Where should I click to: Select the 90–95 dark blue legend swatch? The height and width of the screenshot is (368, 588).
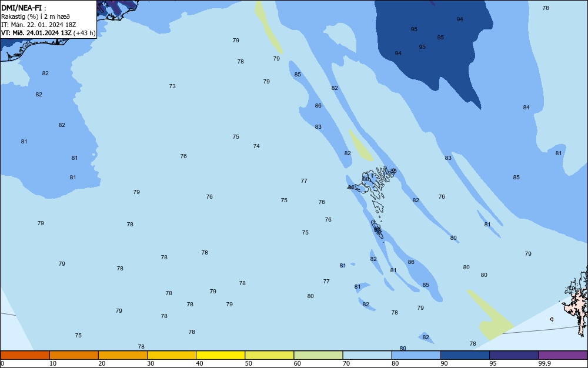point(465,355)
